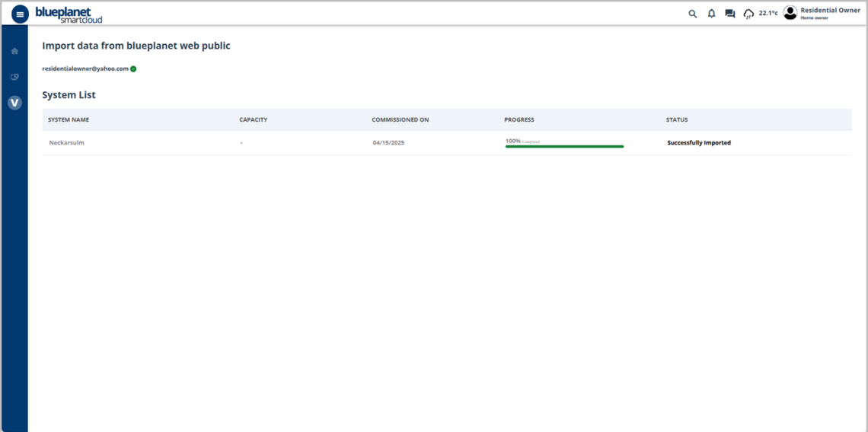Image resolution: width=868 pixels, height=432 pixels.
Task: Open the Residential Owner account menu
Action: [x=830, y=11]
